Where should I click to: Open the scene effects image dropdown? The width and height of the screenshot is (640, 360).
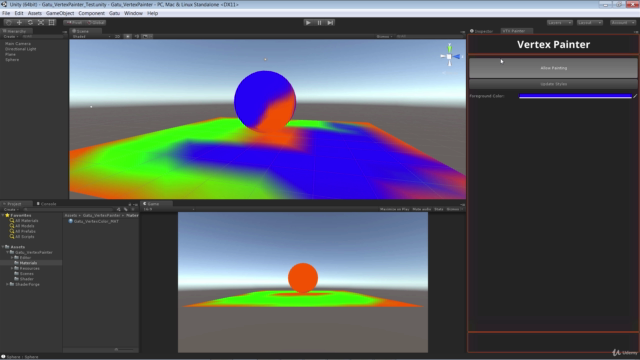click(x=147, y=36)
